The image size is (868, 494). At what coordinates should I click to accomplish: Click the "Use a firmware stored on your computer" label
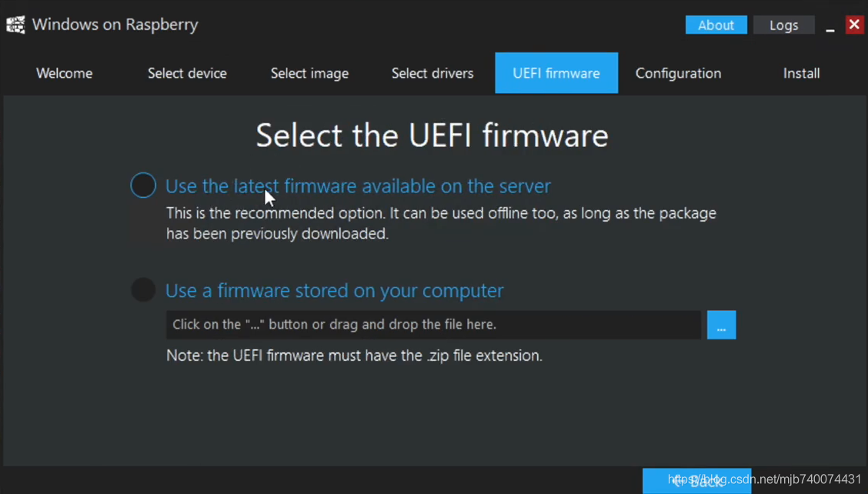[334, 290]
